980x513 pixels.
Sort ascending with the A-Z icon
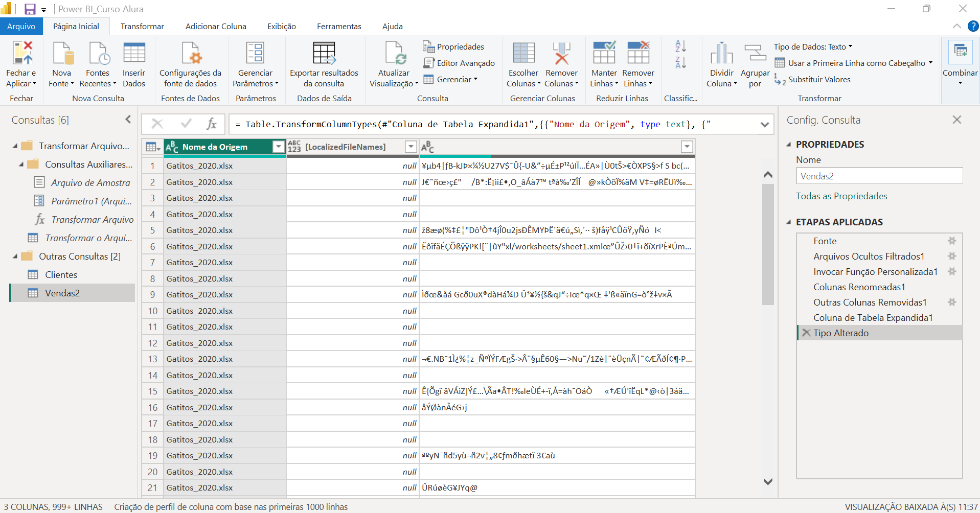(680, 46)
